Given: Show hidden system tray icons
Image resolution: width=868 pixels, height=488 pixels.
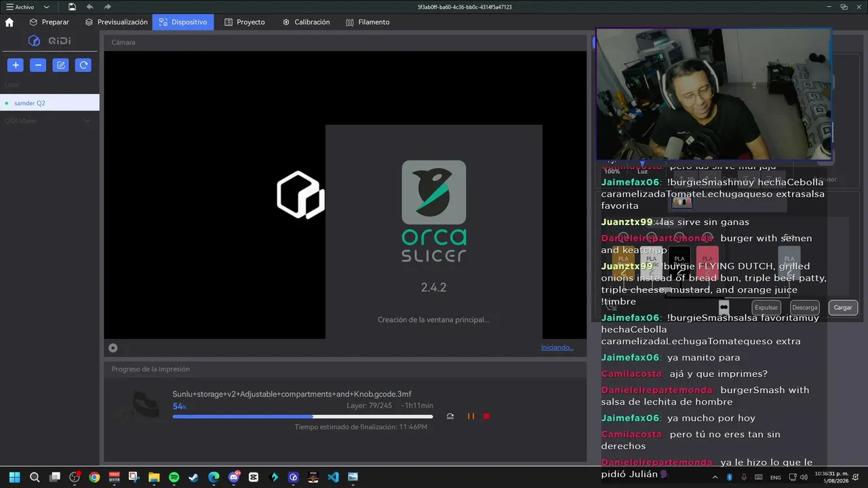Looking at the screenshot, I should pyautogui.click(x=715, y=477).
